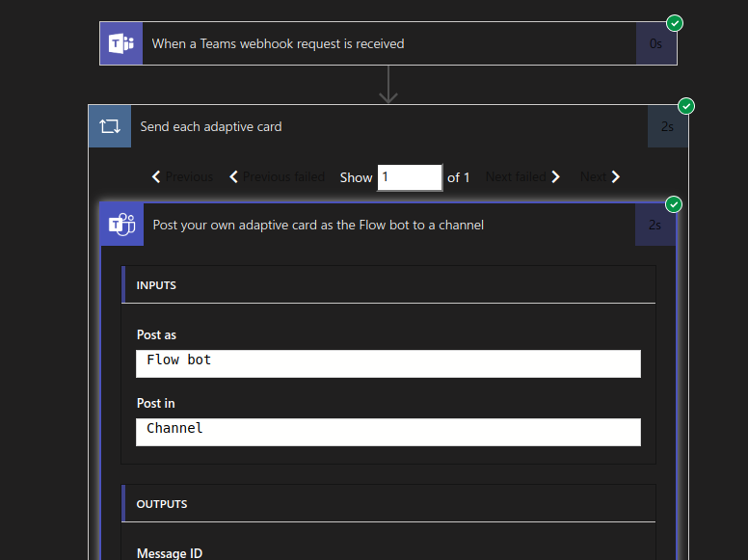The height and width of the screenshot is (560, 748).
Task: Go to Next iteration
Action: pos(601,177)
